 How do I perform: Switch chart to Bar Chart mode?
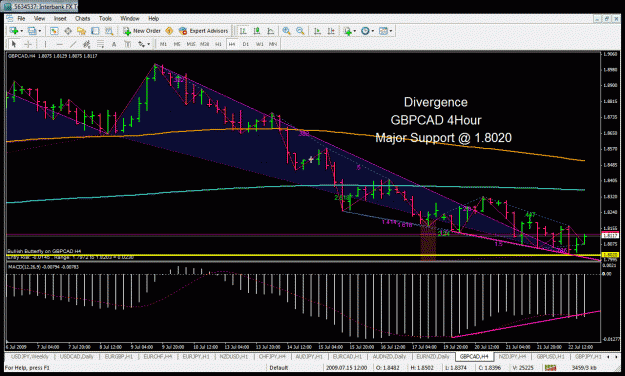click(243, 31)
